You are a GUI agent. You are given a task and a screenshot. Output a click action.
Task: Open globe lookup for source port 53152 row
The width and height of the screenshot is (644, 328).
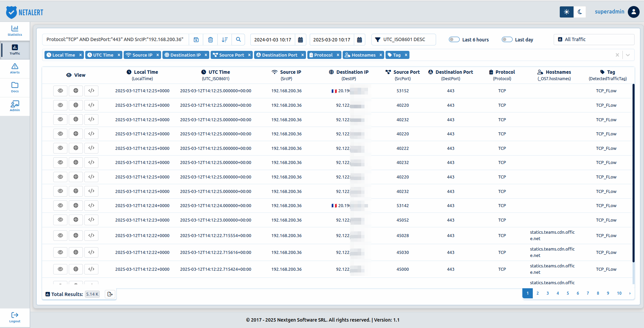[76, 91]
